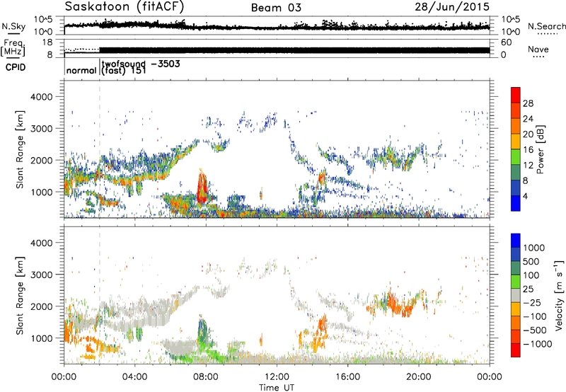Image resolution: width=566 pixels, height=392 pixels.
Task: Select the 2000 km tick of the velocity panel
Action: point(41,306)
